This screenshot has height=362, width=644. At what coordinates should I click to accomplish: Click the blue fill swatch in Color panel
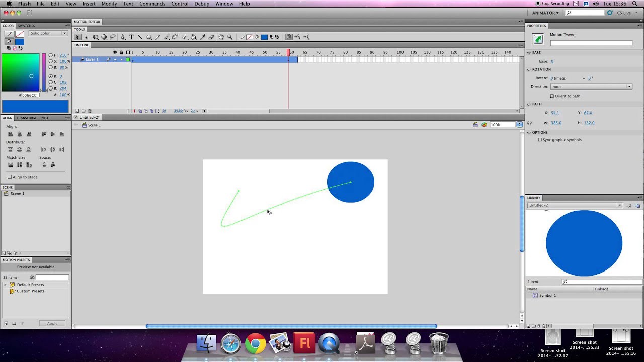tap(19, 42)
